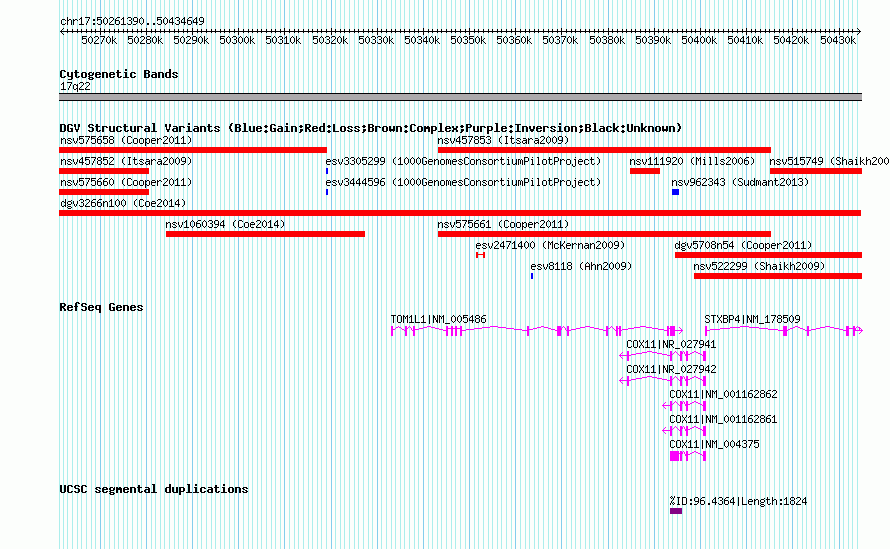The width and height of the screenshot is (890, 549).
Task: Click the tiny blue gain mark under esv3305299
Action: tap(327, 171)
